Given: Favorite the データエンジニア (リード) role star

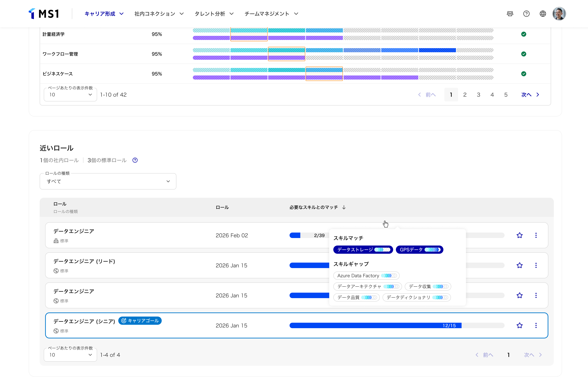Looking at the screenshot, I should [x=519, y=266].
